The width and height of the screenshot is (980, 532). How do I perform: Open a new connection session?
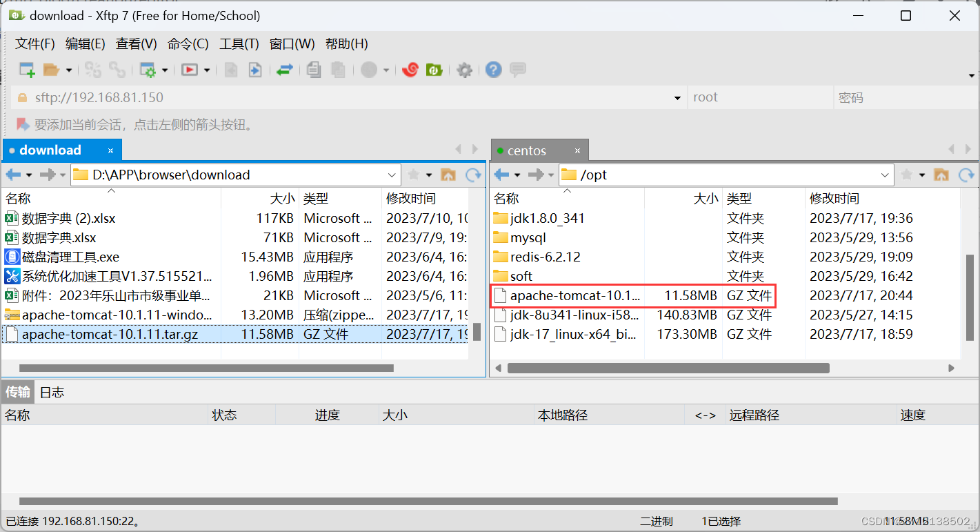point(26,69)
